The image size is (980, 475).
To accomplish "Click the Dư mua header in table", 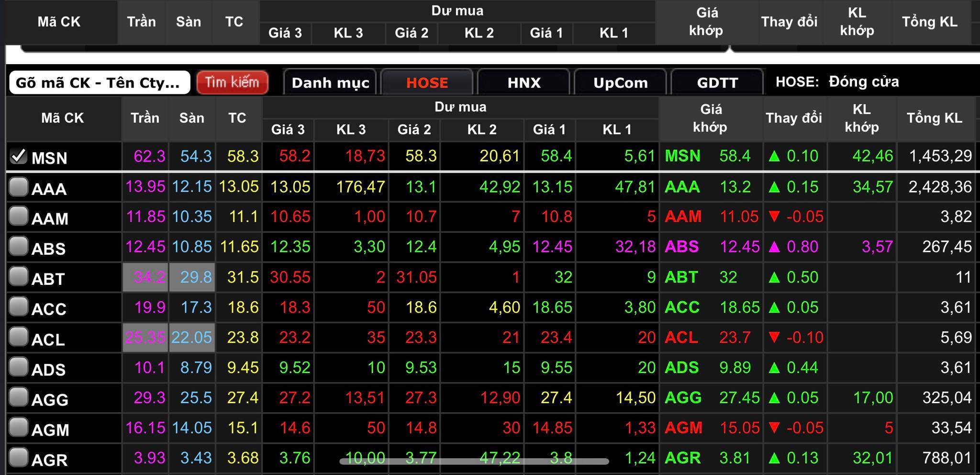I will coord(460,107).
